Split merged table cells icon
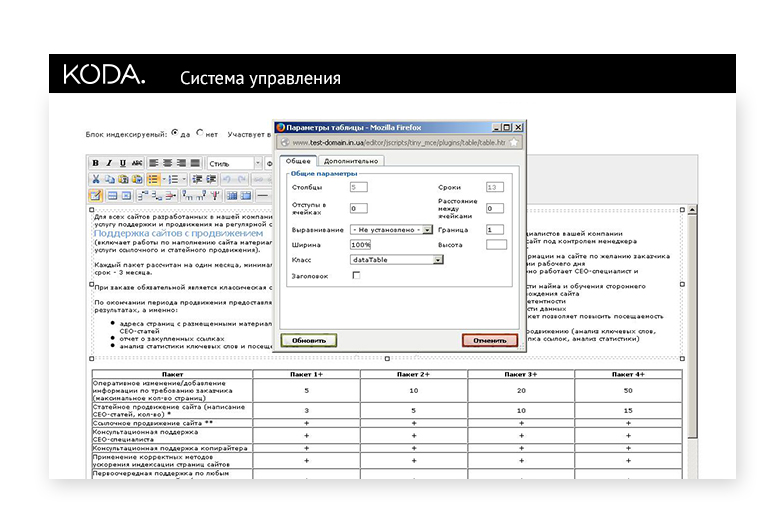 point(232,195)
